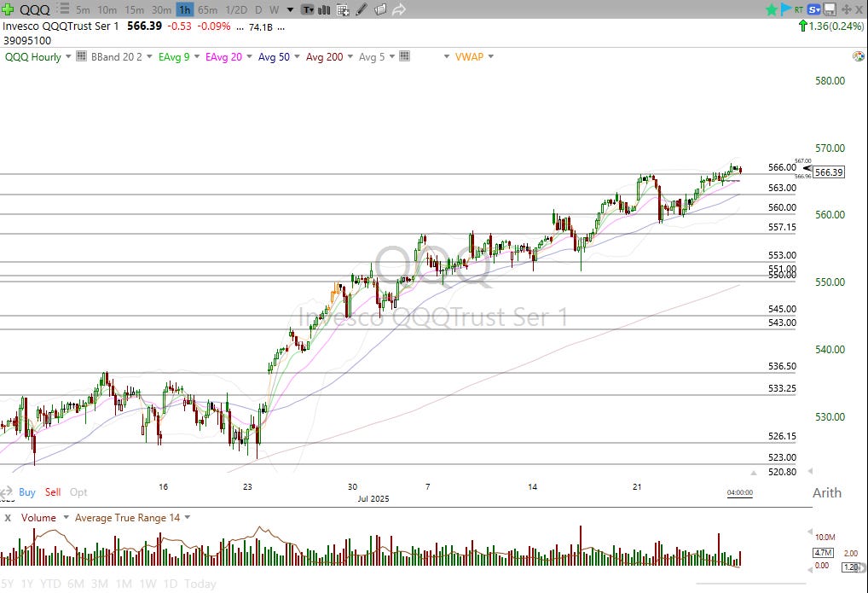Set the range to 5Y

pos(8,584)
